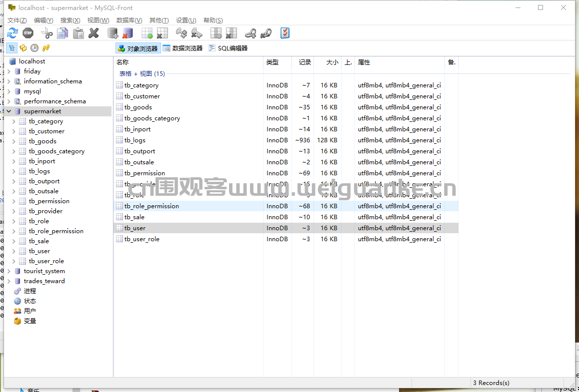Sort by the 类型 column header
579x392 pixels.
[277, 62]
